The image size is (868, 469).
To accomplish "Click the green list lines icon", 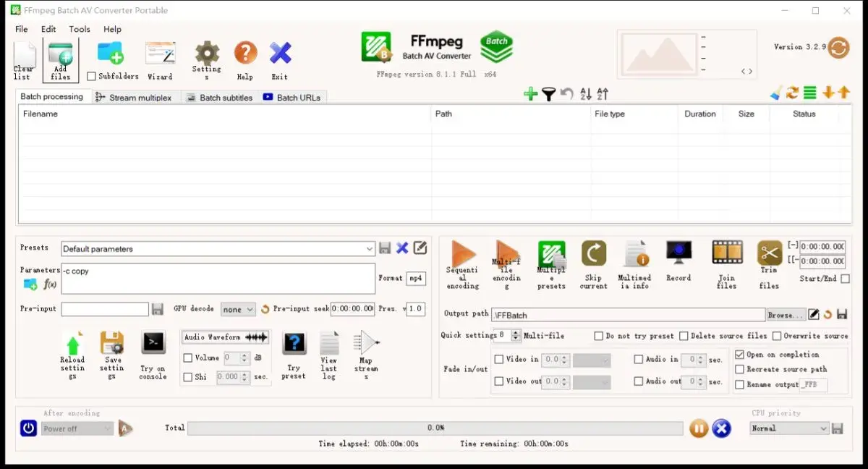I will tap(810, 93).
